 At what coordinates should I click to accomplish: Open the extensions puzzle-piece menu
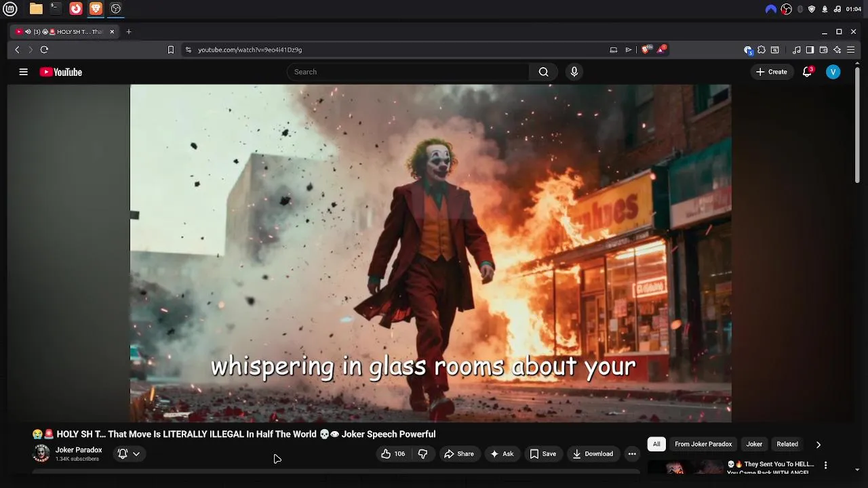click(762, 49)
